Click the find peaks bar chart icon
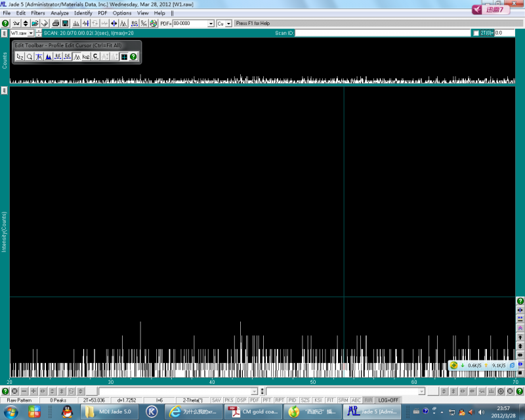 click(x=76, y=24)
